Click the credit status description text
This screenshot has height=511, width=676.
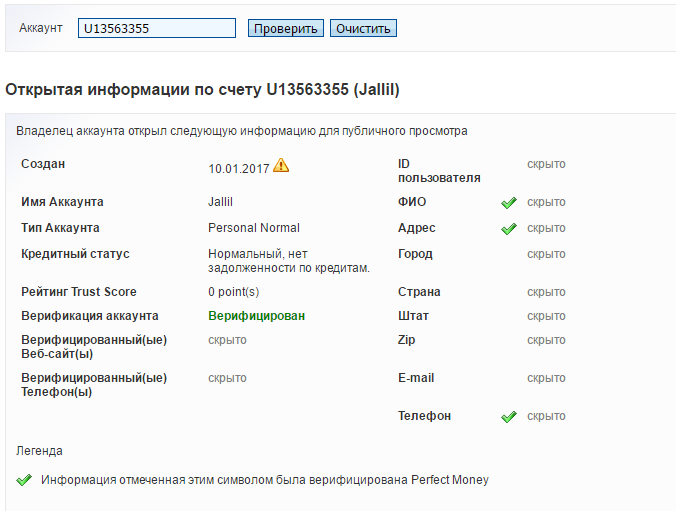click(288, 260)
